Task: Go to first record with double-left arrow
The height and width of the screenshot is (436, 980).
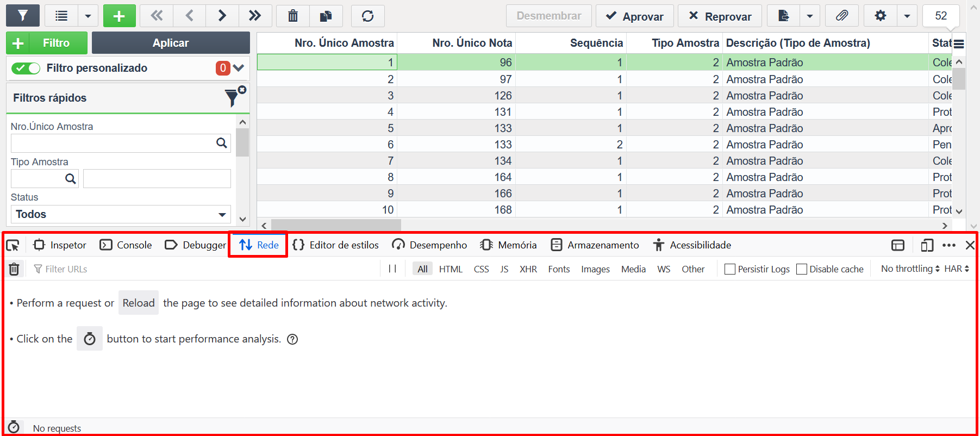Action: pos(157,16)
